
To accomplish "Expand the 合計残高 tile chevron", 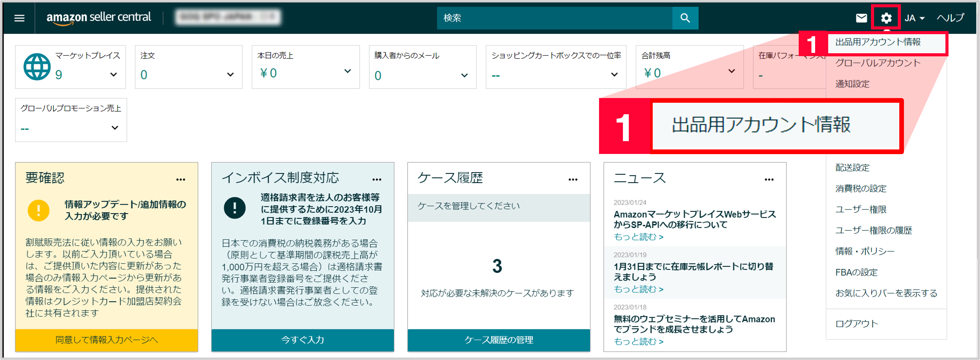I will point(731,71).
